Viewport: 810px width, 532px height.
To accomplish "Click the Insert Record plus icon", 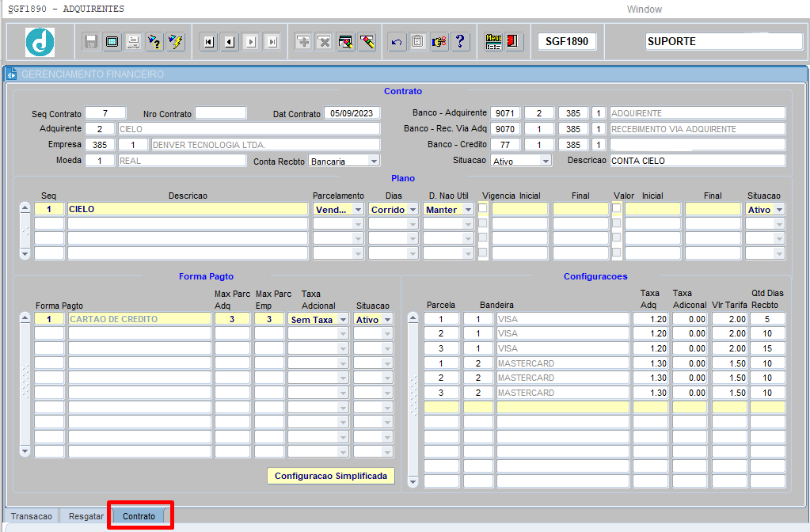I will pyautogui.click(x=303, y=41).
